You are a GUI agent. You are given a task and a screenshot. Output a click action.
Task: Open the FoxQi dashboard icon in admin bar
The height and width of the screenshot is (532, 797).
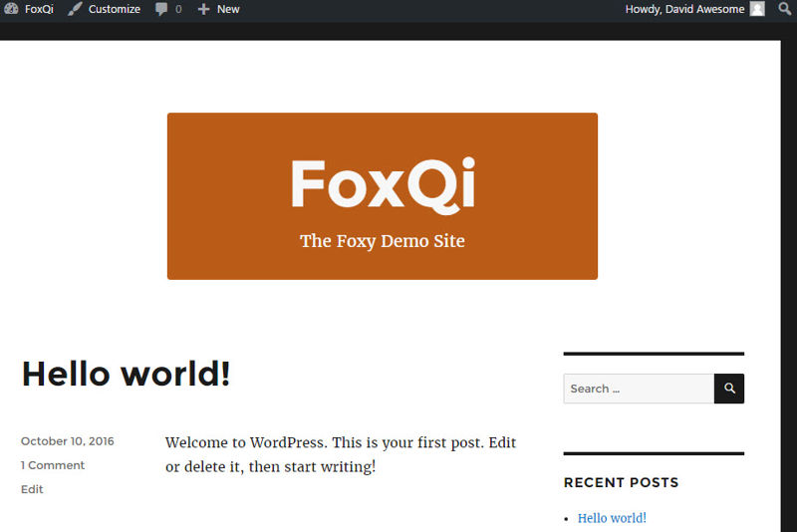(x=11, y=9)
